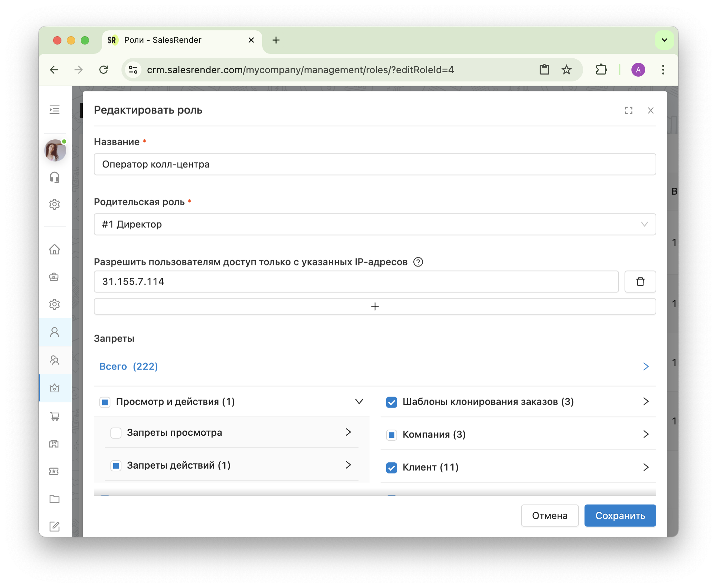Screen dimensions: 717x588
Task: Uncheck Клиент (11) checkbox
Action: click(x=392, y=468)
